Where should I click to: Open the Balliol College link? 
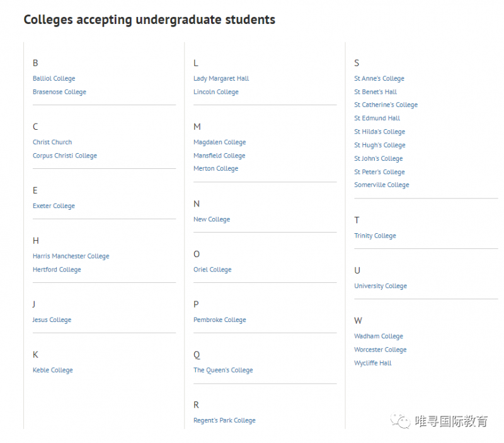[x=54, y=78]
